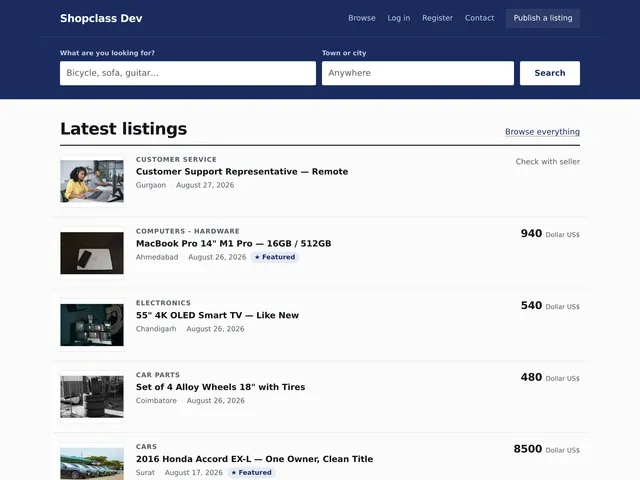The image size is (640, 480).
Task: Click Surat location text
Action: pos(145,472)
